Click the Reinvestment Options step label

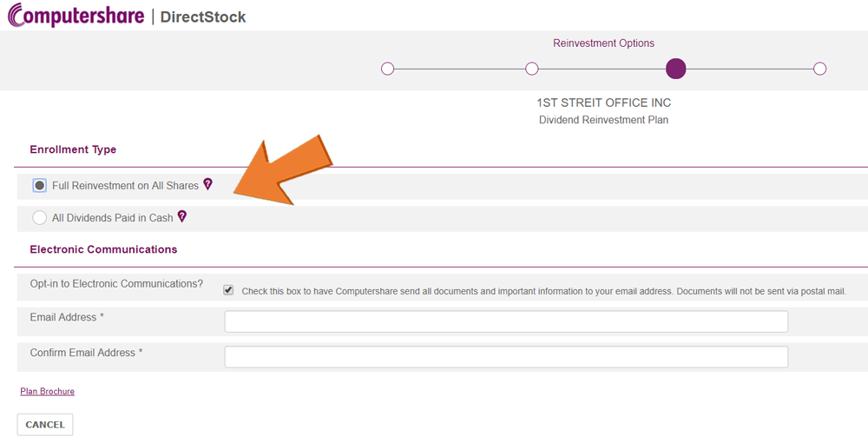[603, 43]
